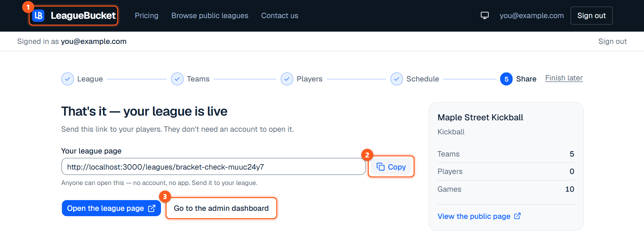Open the Pricing nav item
The height and width of the screenshot is (247, 644).
pos(147,16)
